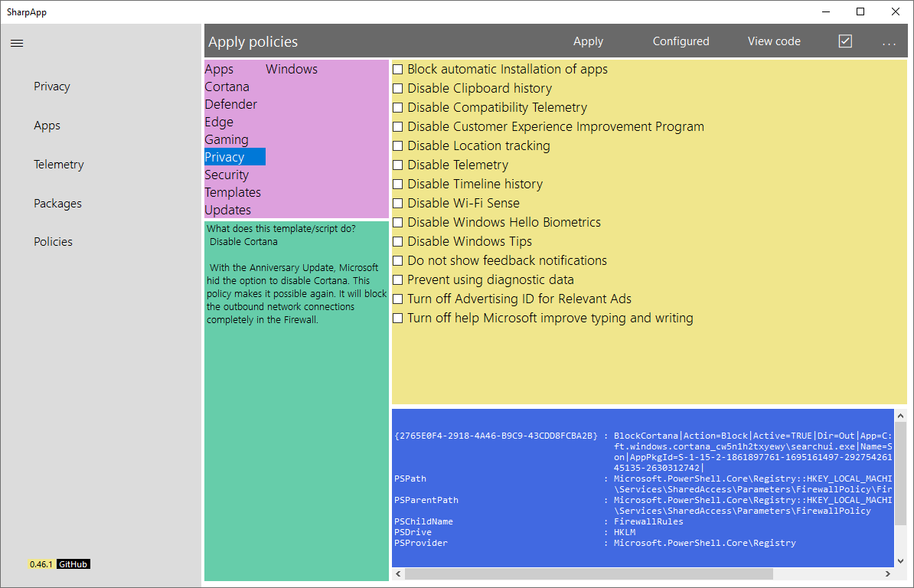Minimize the SharpApp window
Screen dimensions: 914x588
tap(826, 11)
